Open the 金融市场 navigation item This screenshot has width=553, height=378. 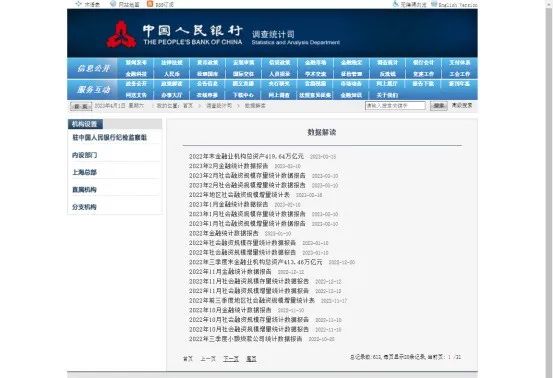[315, 63]
